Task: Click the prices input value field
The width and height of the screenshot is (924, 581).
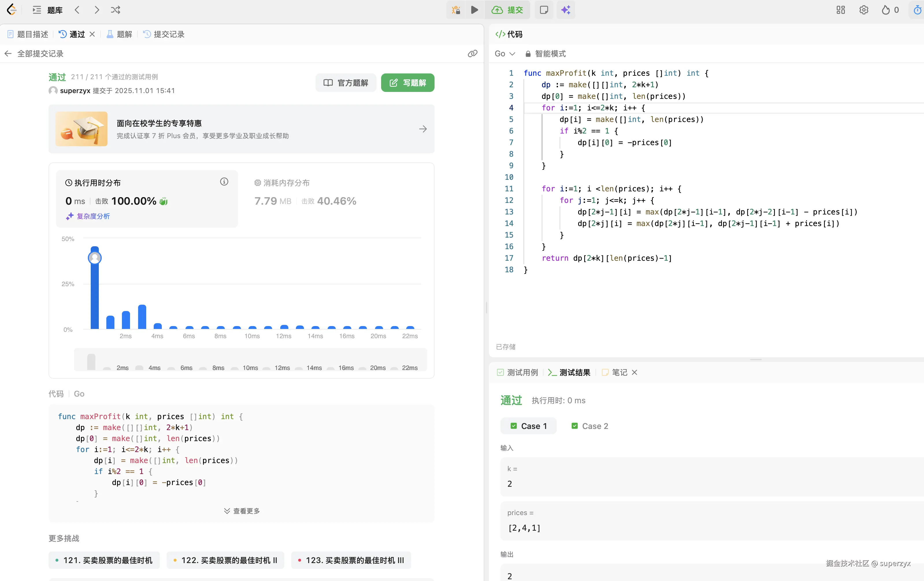Action: pos(712,521)
